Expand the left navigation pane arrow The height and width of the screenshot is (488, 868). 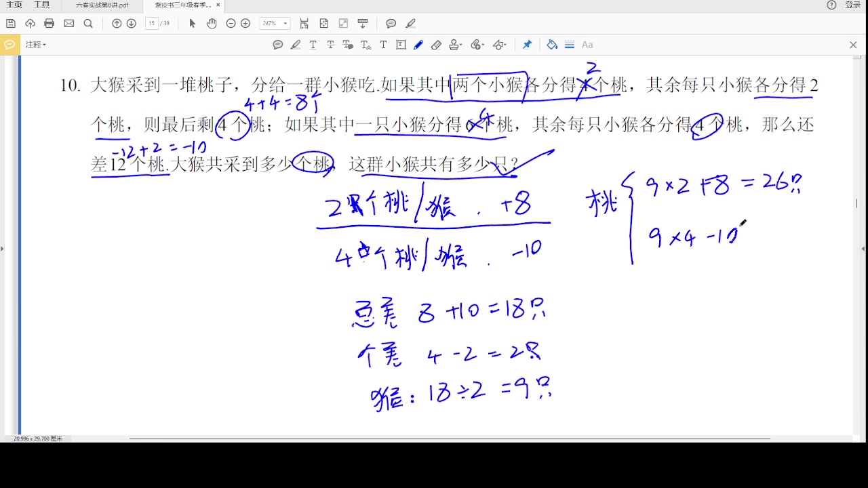[2, 249]
